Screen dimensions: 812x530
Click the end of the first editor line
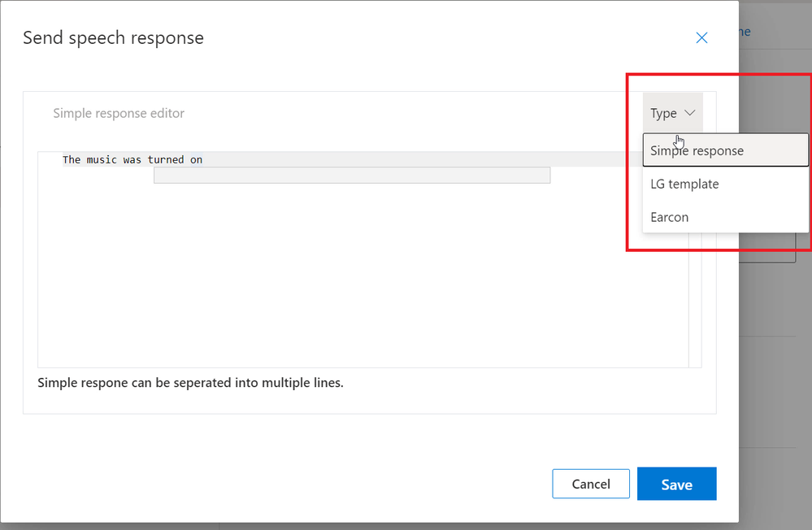tap(203, 159)
